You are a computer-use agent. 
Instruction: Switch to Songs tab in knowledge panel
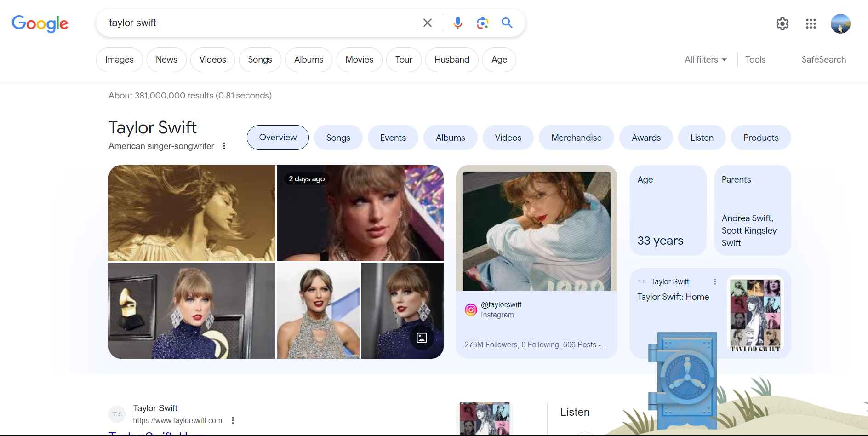pos(338,138)
